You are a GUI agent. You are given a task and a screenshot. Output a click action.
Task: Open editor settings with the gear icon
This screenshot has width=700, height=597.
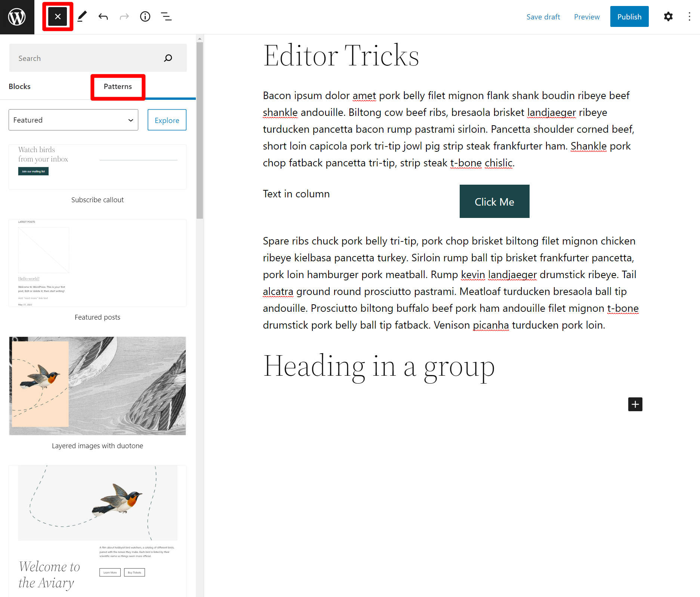[x=668, y=16]
